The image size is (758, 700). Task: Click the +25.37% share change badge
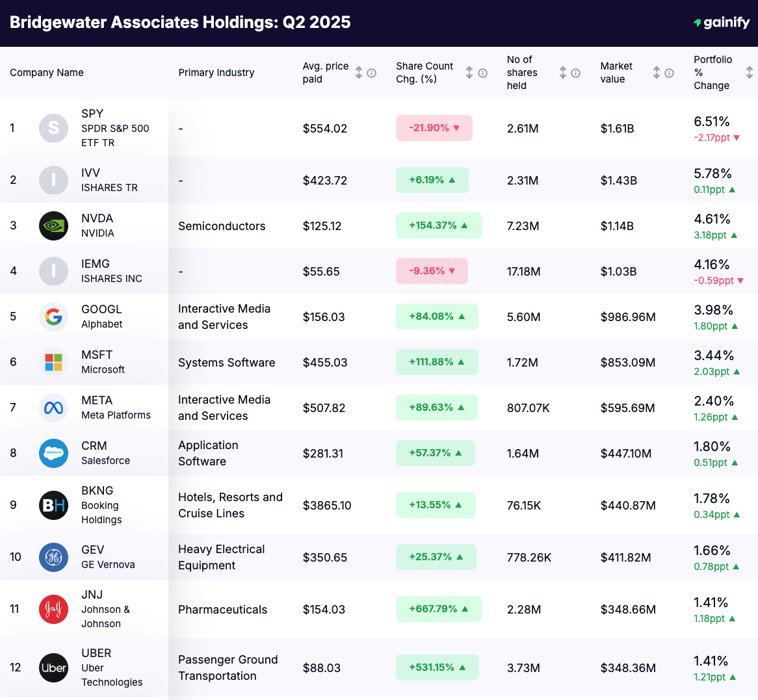click(436, 557)
